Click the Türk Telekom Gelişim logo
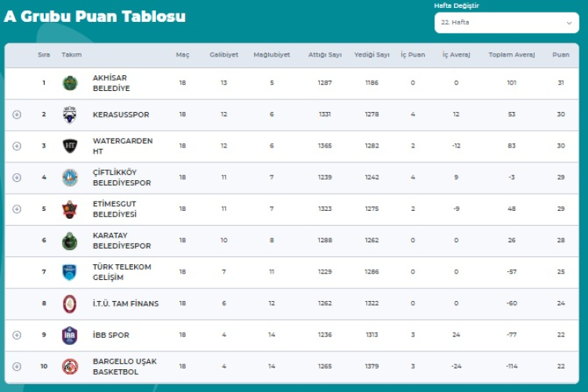Screen dimensions: 588x392 pyautogui.click(x=70, y=272)
